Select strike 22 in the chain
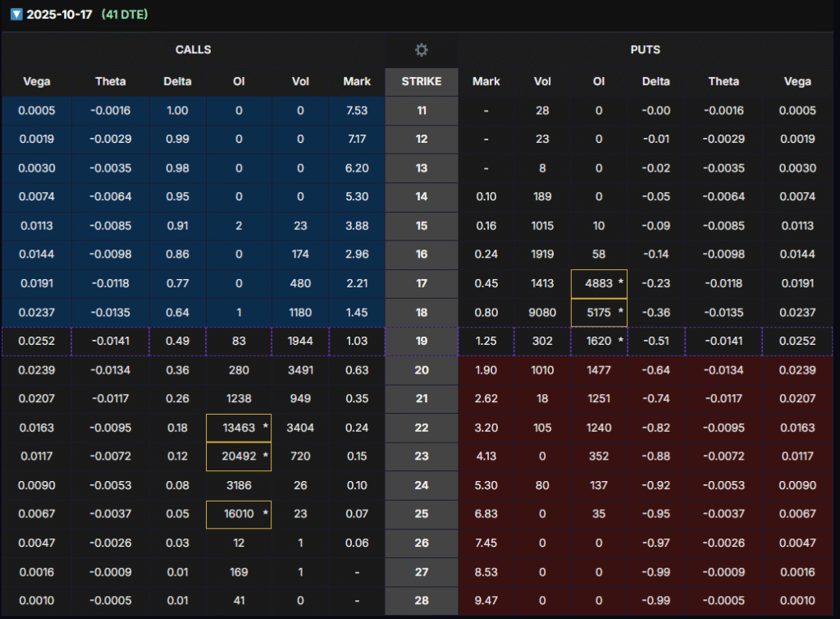The image size is (840, 619). coord(421,428)
